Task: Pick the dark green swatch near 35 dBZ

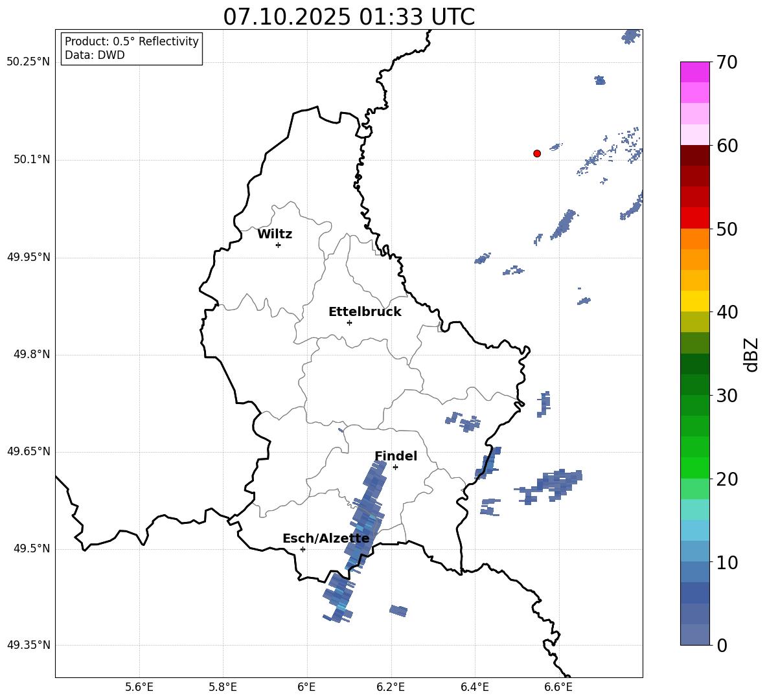Action: coord(694,364)
